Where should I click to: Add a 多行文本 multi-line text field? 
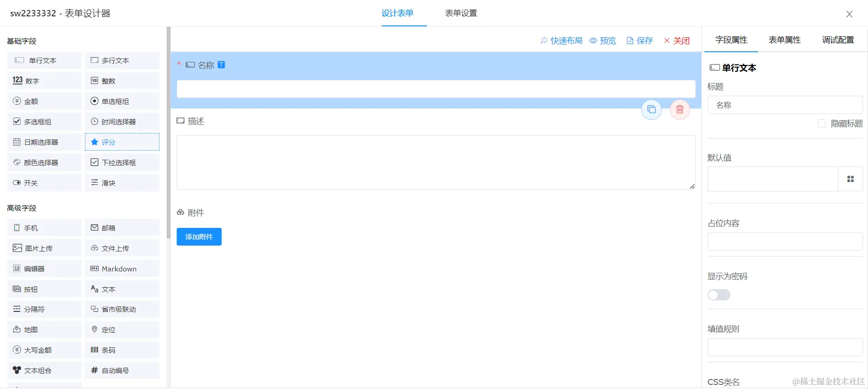coord(122,60)
